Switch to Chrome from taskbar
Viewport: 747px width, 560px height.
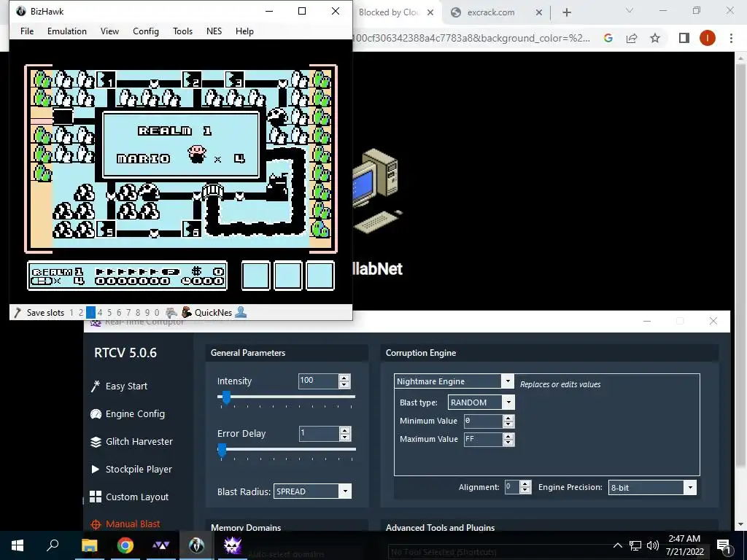click(125, 545)
